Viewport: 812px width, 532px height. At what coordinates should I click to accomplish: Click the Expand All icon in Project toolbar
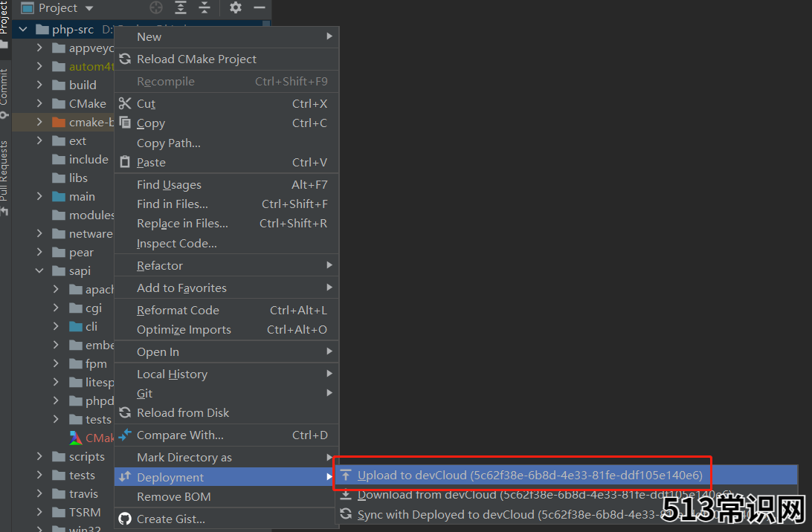pyautogui.click(x=181, y=7)
